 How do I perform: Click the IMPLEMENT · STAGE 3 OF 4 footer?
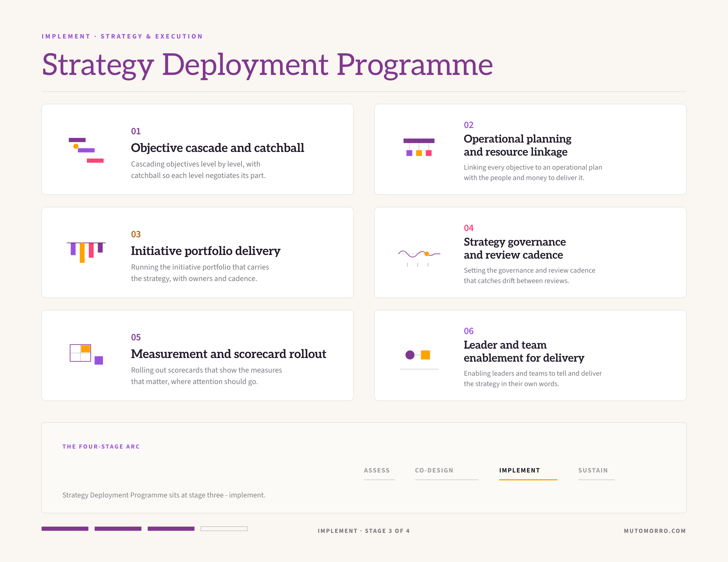click(364, 531)
